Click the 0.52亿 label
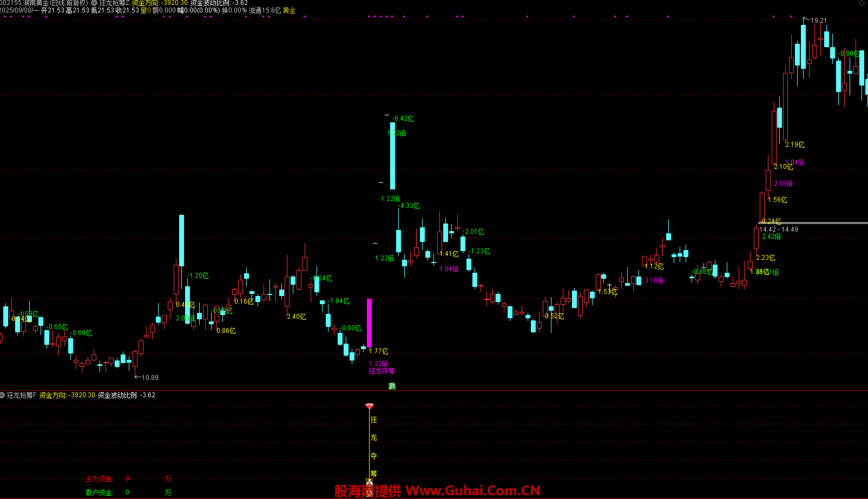Viewport: 868px width, 499px height. [555, 316]
